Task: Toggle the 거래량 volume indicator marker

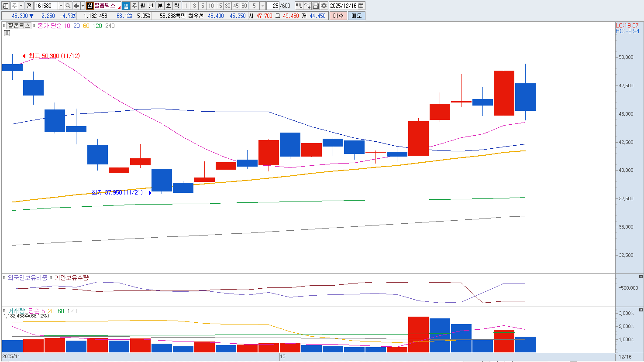Action: coord(4,311)
